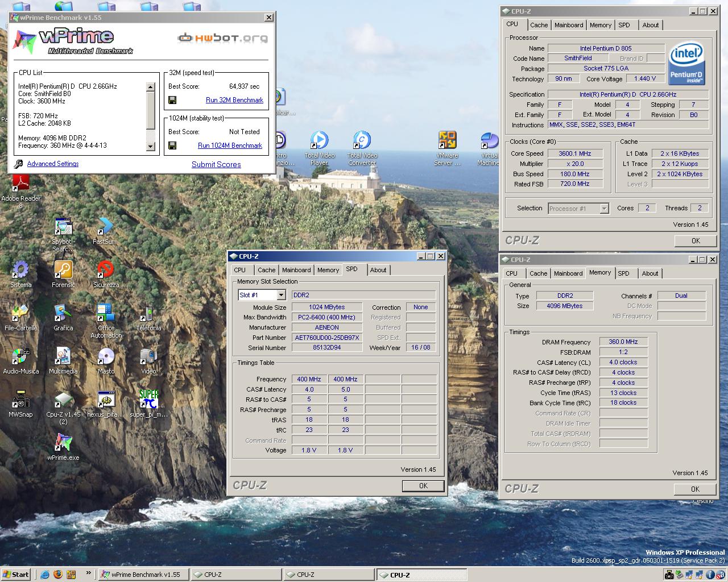Viewport: 728px width, 582px height.
Task: Click the DRAM Frequency value 360.0 MHz
Action: (x=623, y=342)
